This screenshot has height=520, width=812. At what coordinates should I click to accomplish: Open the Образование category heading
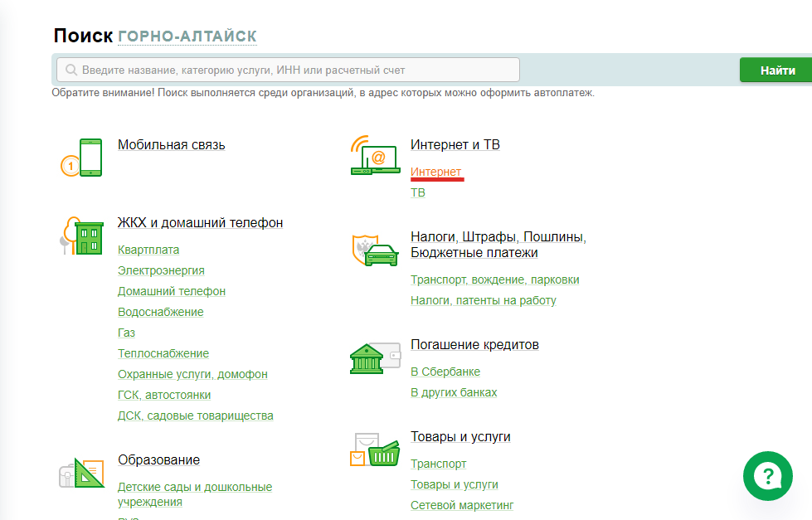click(x=159, y=460)
